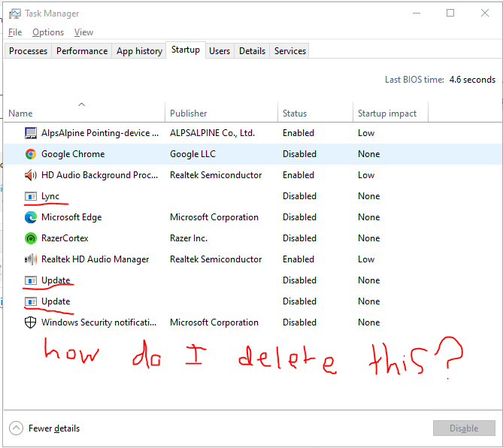Select the Windows Security notification entry name

tap(99, 322)
